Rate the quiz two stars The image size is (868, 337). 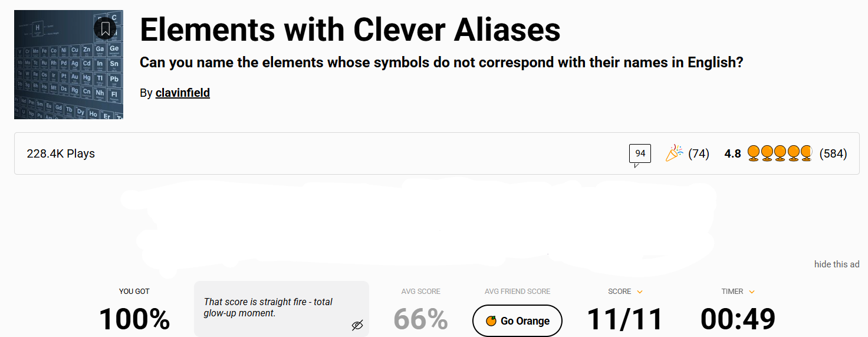click(767, 153)
